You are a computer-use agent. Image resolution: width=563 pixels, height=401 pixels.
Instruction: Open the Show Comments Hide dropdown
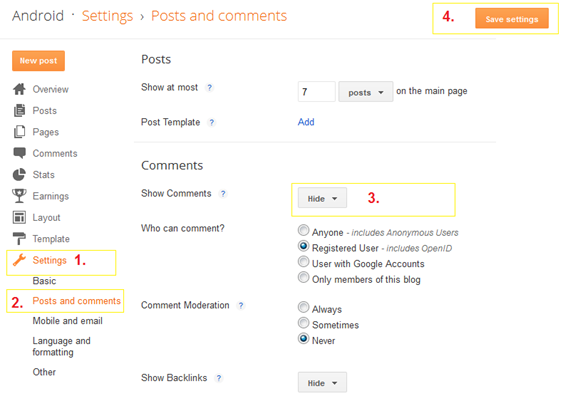(322, 198)
